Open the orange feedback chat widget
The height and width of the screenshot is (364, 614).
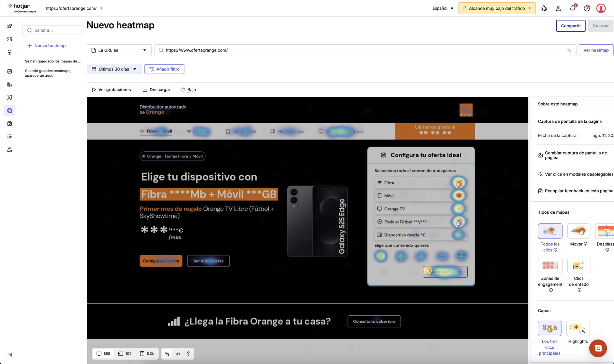598,348
